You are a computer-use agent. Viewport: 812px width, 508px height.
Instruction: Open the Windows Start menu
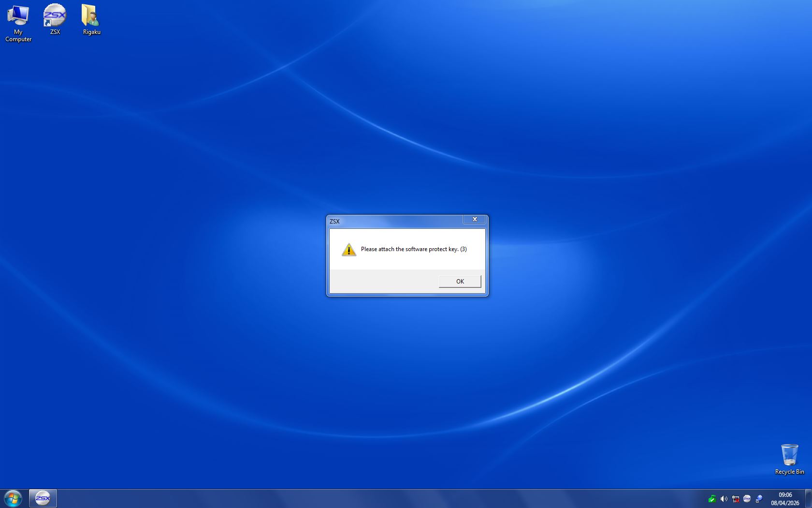pos(13,498)
